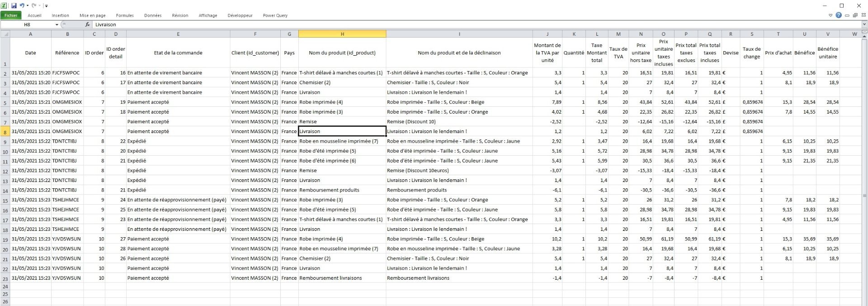Viewport: 868px width, 306px height.
Task: Switch to the Données ribbon tab
Action: click(153, 15)
